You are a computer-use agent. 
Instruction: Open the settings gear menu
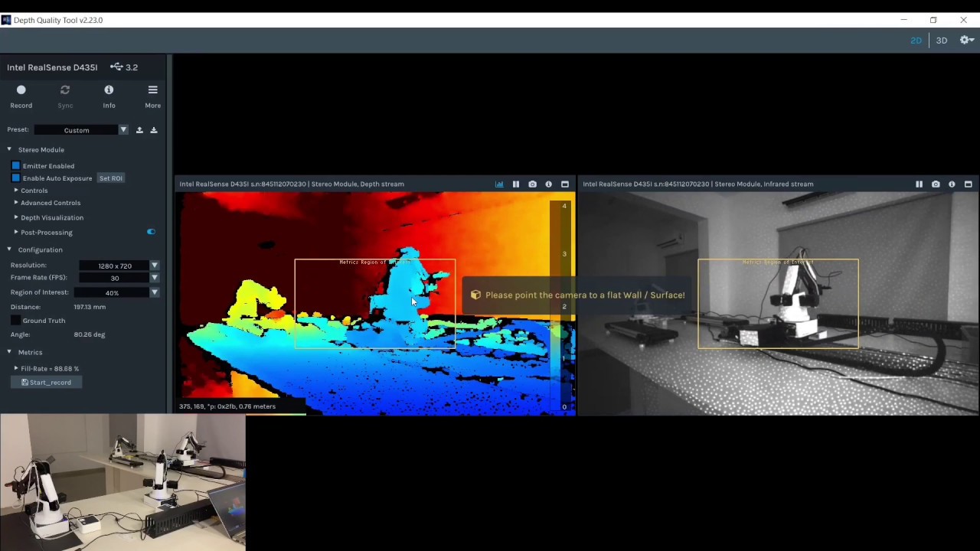point(967,41)
